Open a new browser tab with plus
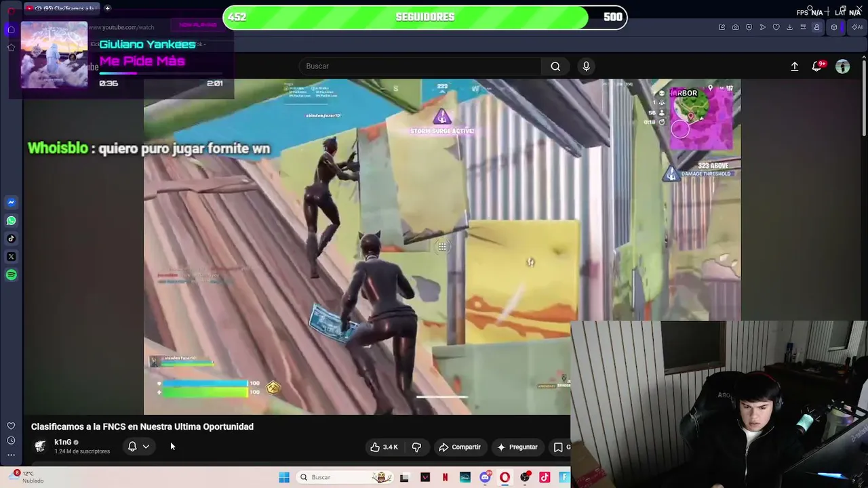This screenshot has width=868, height=488. coord(107,9)
